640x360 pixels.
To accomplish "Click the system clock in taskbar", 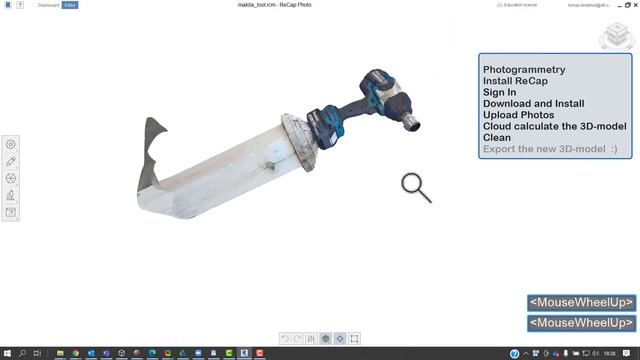I will pyautogui.click(x=610, y=353).
